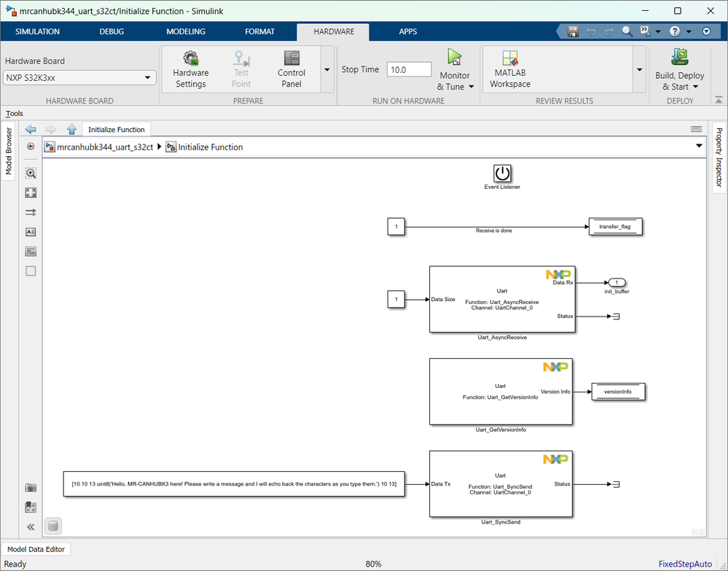The height and width of the screenshot is (571, 728).
Task: Select the Area rectangle tool
Action: tap(31, 271)
